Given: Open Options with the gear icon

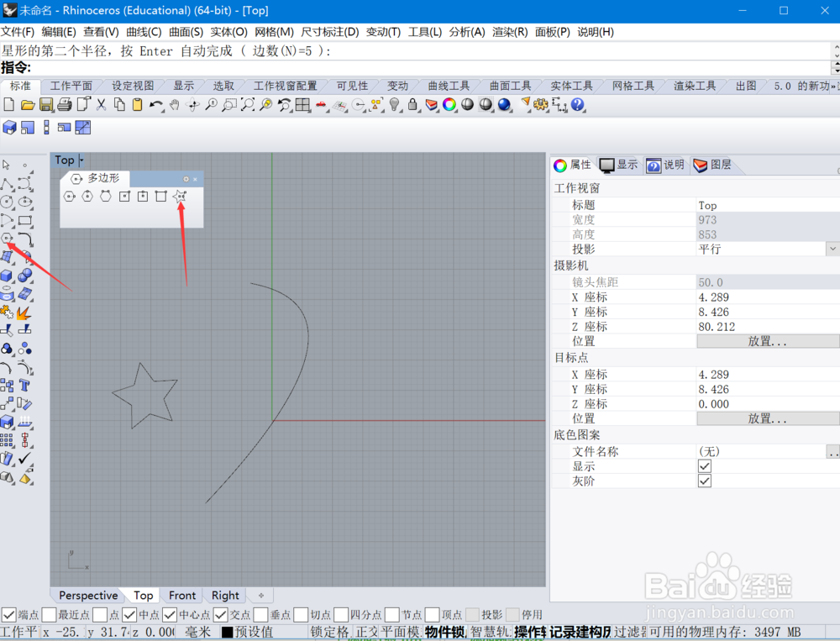Looking at the screenshot, I should [x=540, y=104].
